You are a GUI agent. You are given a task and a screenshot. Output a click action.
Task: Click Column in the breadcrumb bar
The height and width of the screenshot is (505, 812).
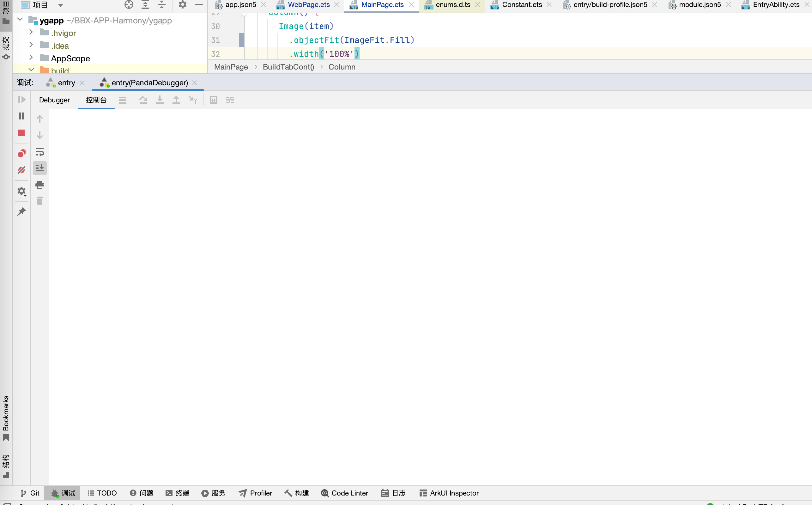pos(342,67)
